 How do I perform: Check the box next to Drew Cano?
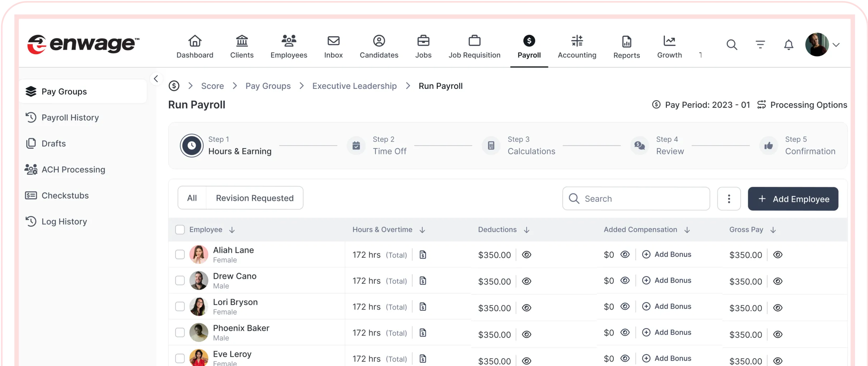tap(180, 281)
